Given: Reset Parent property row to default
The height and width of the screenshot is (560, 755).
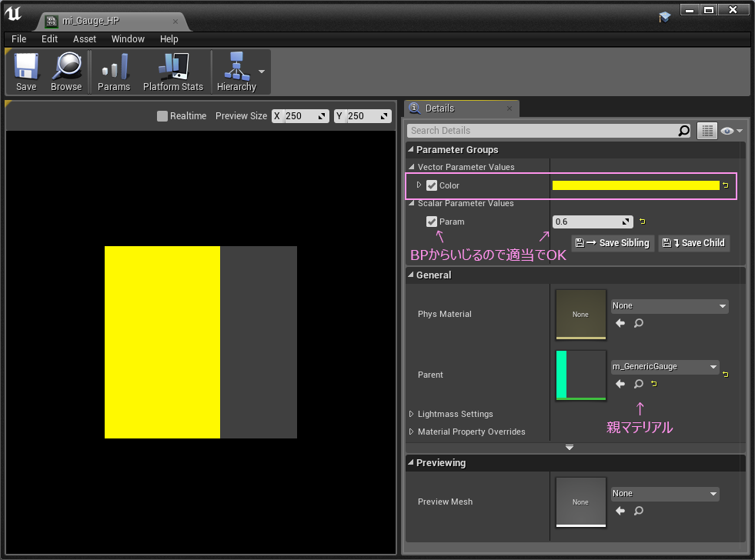Looking at the screenshot, I should tap(726, 375).
